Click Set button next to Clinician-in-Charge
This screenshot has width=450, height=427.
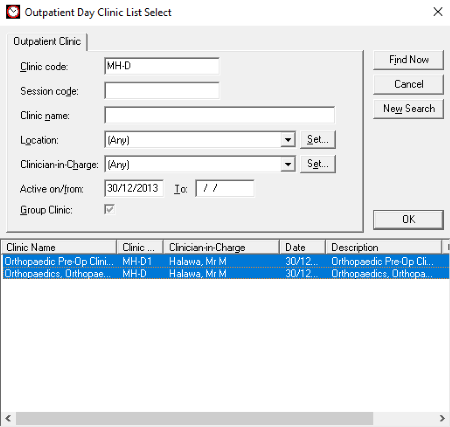tap(318, 164)
